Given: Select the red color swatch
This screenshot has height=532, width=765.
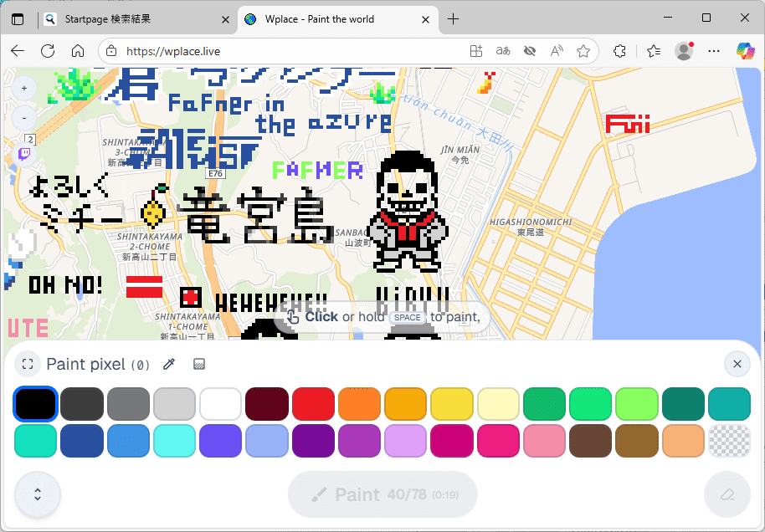Looking at the screenshot, I should pos(313,405).
